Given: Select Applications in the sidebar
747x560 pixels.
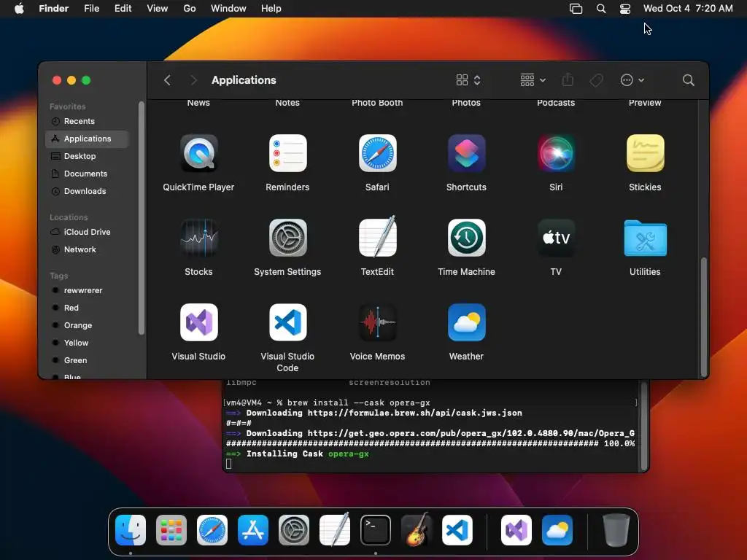Looking at the screenshot, I should 87,139.
